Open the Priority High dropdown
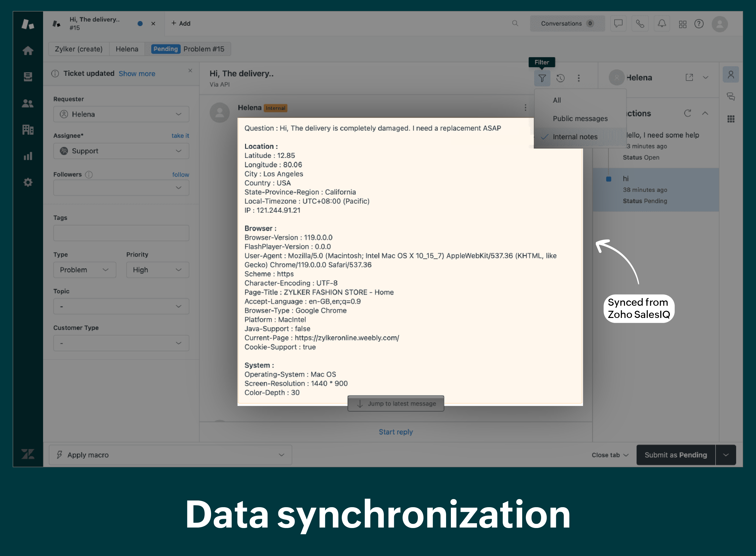Screen dimensions: 756x556 [x=157, y=270]
